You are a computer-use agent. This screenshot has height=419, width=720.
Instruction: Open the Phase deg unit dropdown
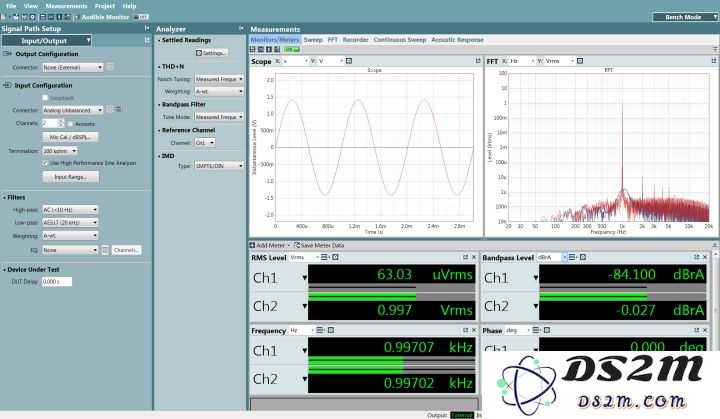[x=518, y=330]
